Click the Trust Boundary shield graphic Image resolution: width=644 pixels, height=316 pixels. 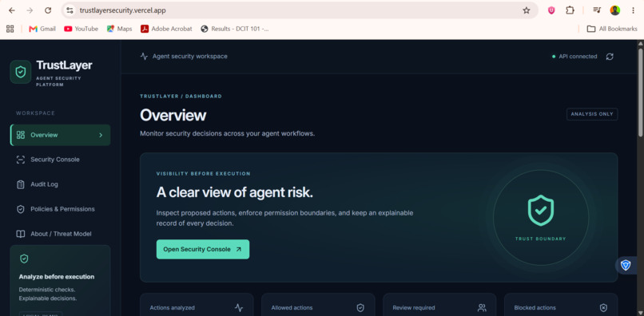pyautogui.click(x=540, y=210)
